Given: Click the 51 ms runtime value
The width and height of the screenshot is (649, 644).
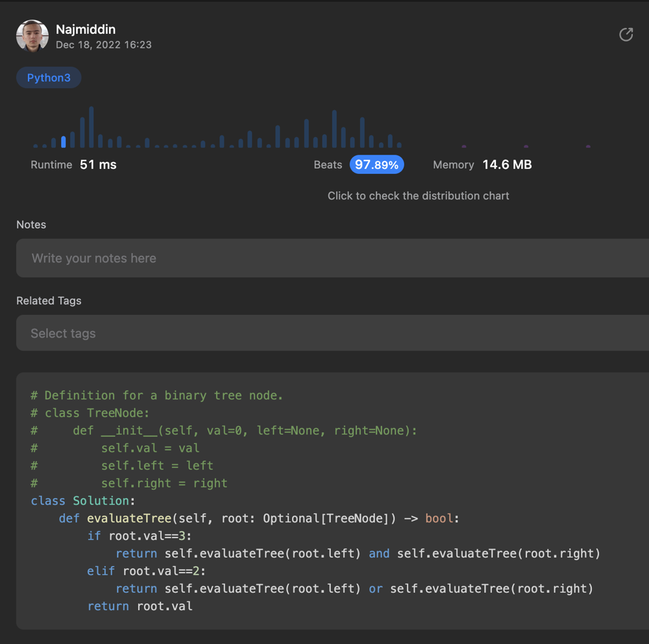Looking at the screenshot, I should 98,165.
